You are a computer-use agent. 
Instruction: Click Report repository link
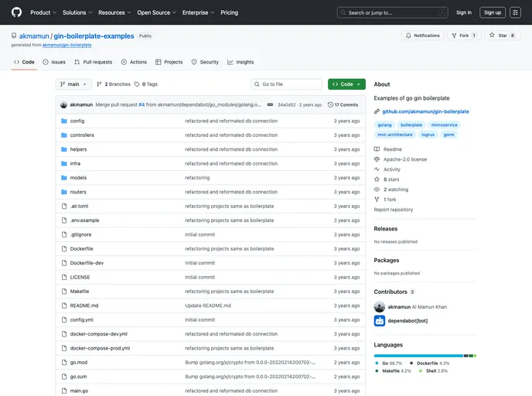click(394, 210)
